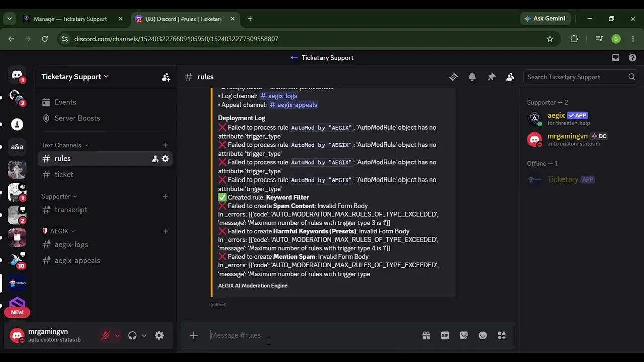This screenshot has width=644, height=362.
Task: Open Server Boosts
Action: pos(105,118)
